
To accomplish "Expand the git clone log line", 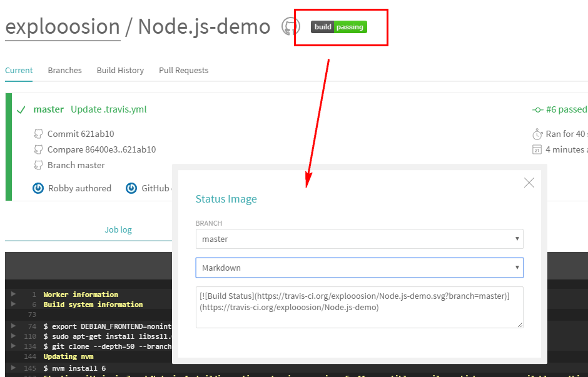I will pos(13,346).
